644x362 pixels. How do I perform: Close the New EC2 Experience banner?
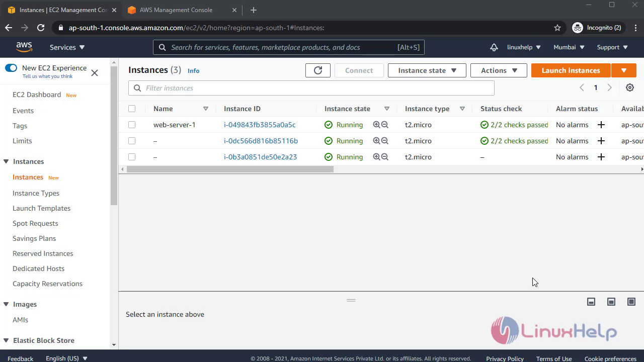click(95, 73)
